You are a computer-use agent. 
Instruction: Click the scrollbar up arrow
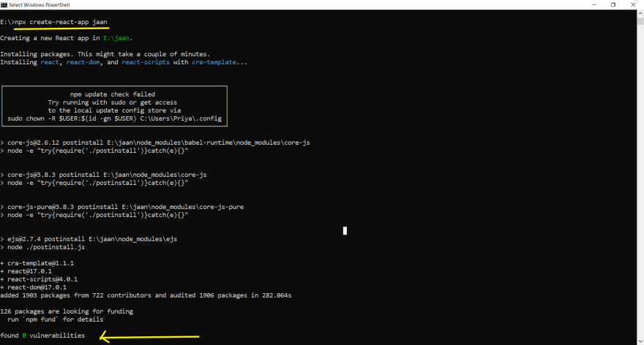click(640, 13)
